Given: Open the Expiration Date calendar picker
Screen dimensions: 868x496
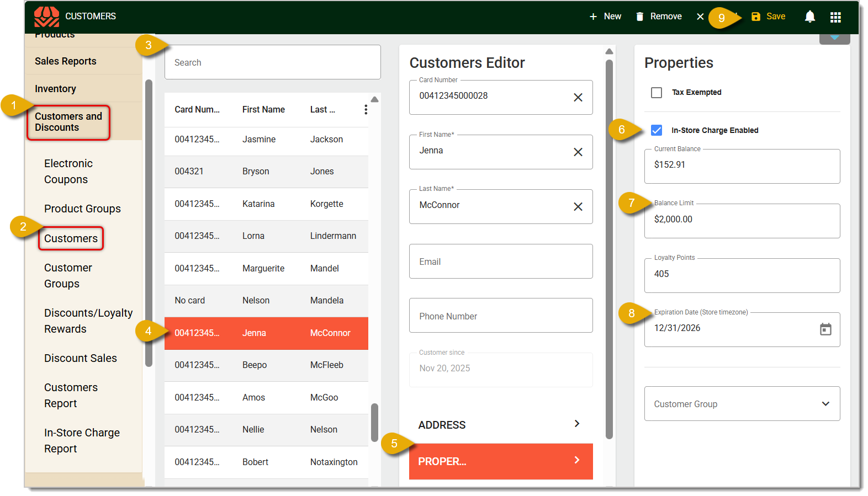Looking at the screenshot, I should click(x=825, y=329).
